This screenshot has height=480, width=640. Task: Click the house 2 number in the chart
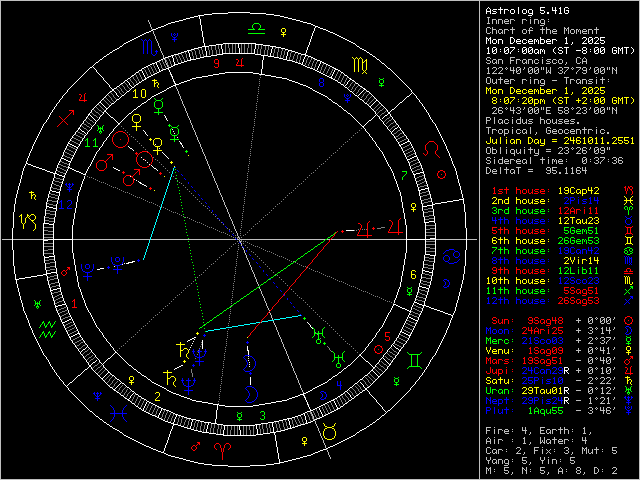(x=159, y=395)
